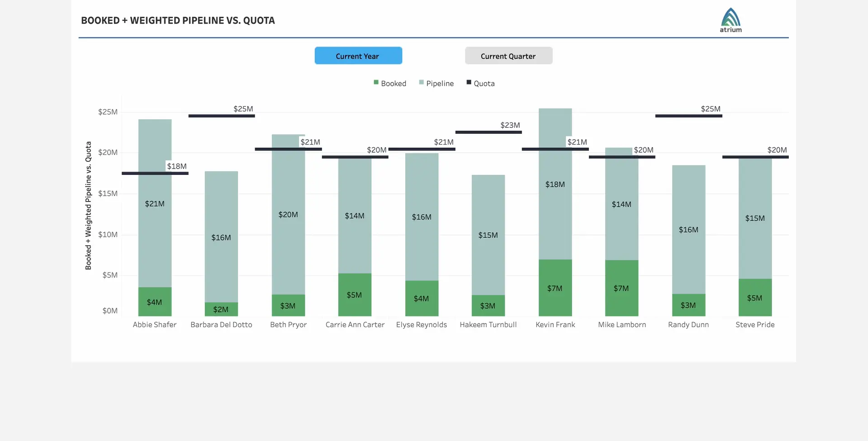868x441 pixels.
Task: Click the Quota legend label
Action: (484, 83)
